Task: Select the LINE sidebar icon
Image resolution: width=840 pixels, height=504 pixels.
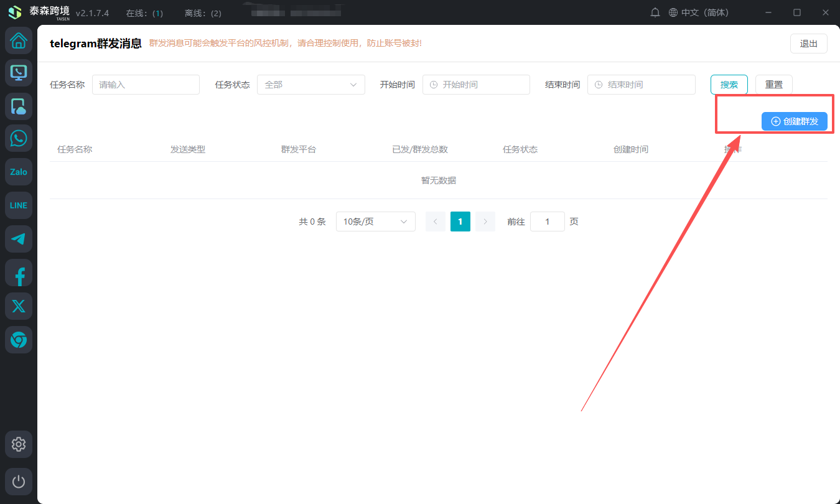Action: point(19,205)
